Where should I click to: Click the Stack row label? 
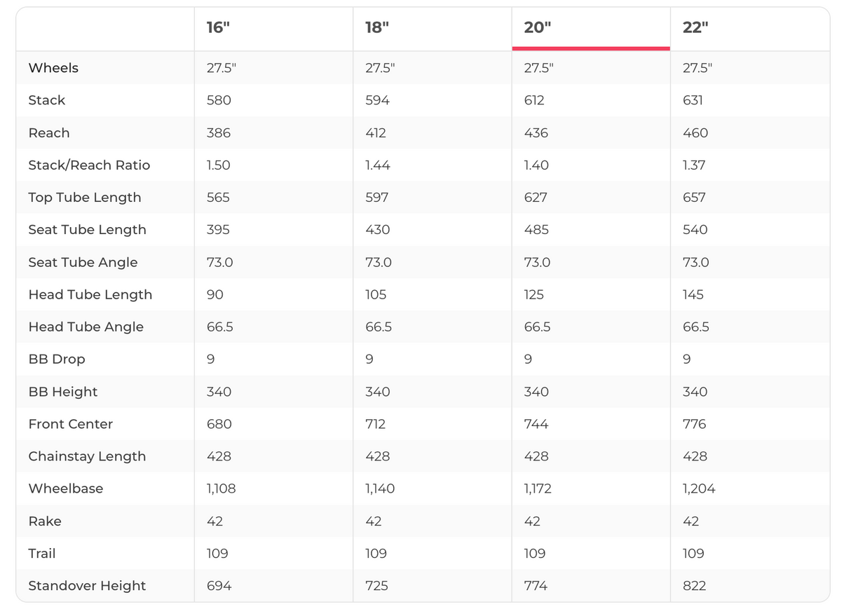(x=47, y=100)
